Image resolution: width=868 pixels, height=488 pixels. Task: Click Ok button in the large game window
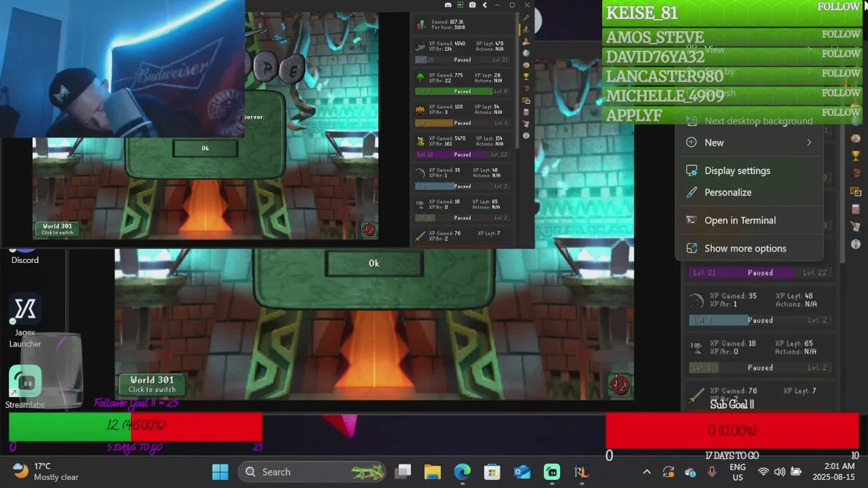[x=374, y=263]
